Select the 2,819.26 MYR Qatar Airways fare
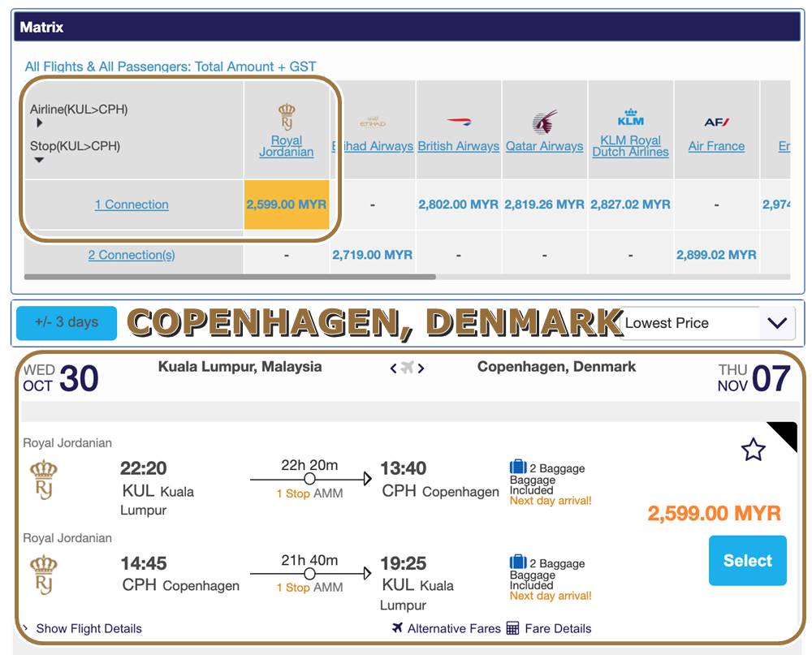 544,205
